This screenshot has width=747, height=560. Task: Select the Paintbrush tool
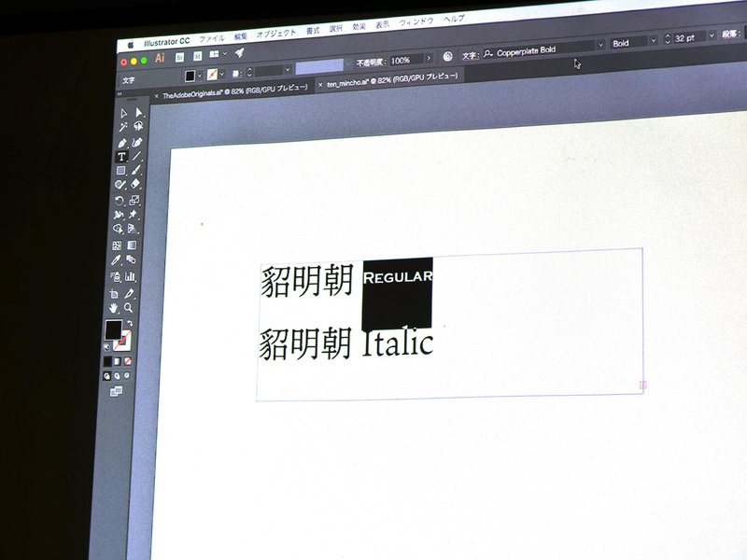coord(136,170)
